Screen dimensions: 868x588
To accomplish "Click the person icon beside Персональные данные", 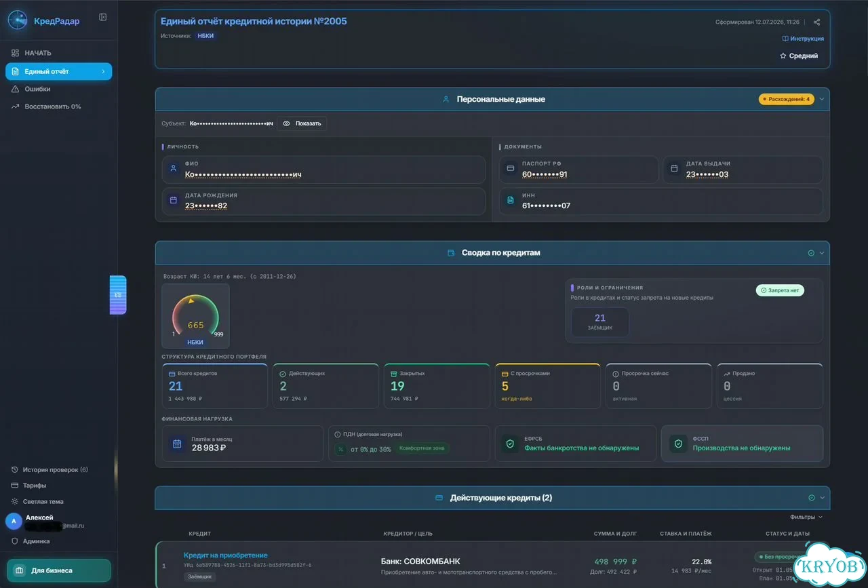I will [x=446, y=99].
